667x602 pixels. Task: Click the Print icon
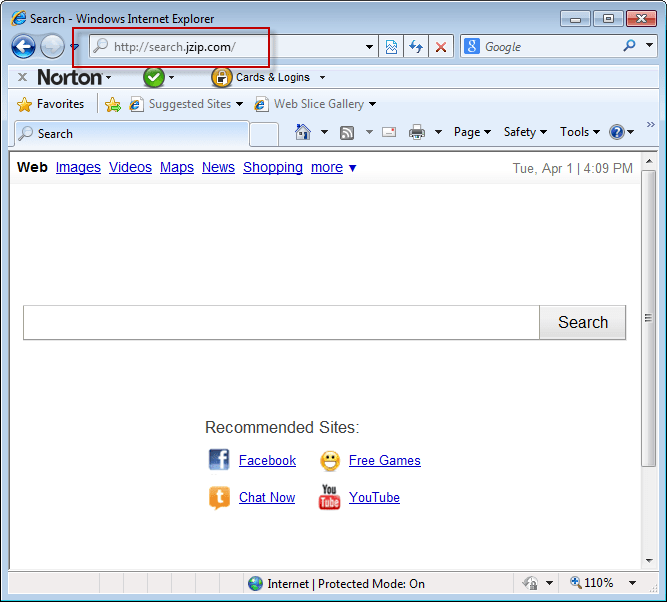[417, 132]
